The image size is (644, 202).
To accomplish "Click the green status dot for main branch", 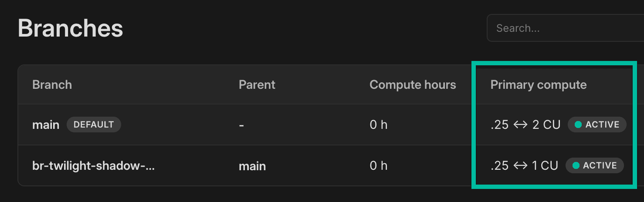I will (x=578, y=125).
